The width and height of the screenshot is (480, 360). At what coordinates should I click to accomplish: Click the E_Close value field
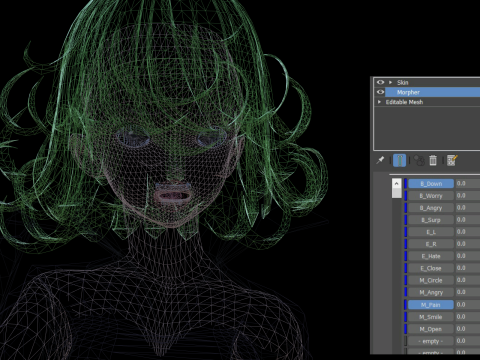(468, 268)
